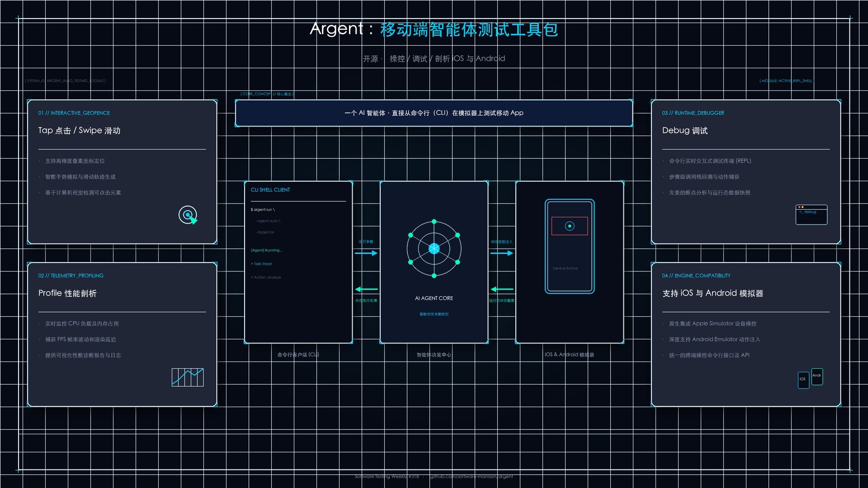Click the label '01 // INTERACTIVE_GEOFENCE'

pos(74,113)
